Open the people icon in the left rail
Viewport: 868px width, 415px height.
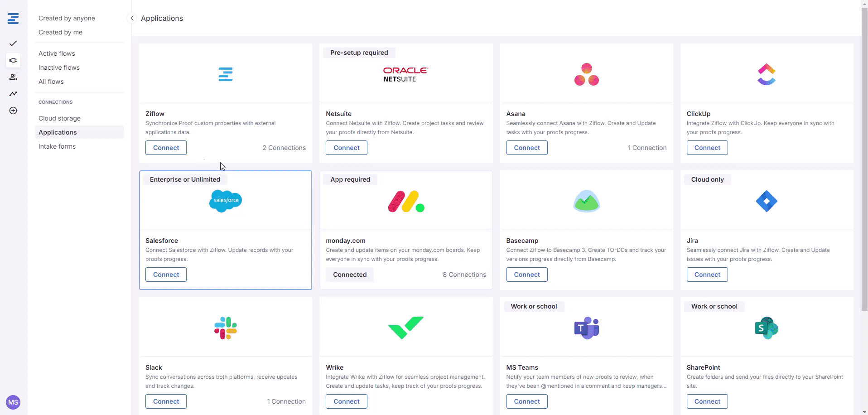pos(13,77)
